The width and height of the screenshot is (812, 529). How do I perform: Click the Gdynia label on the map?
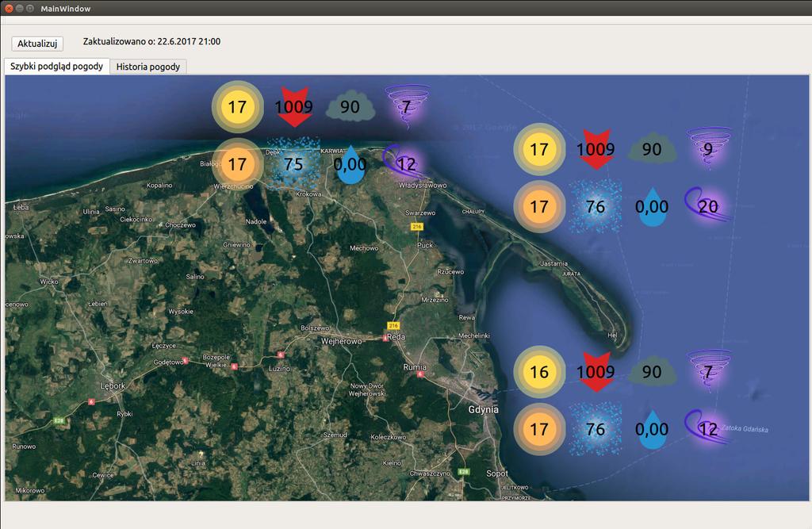pos(483,409)
